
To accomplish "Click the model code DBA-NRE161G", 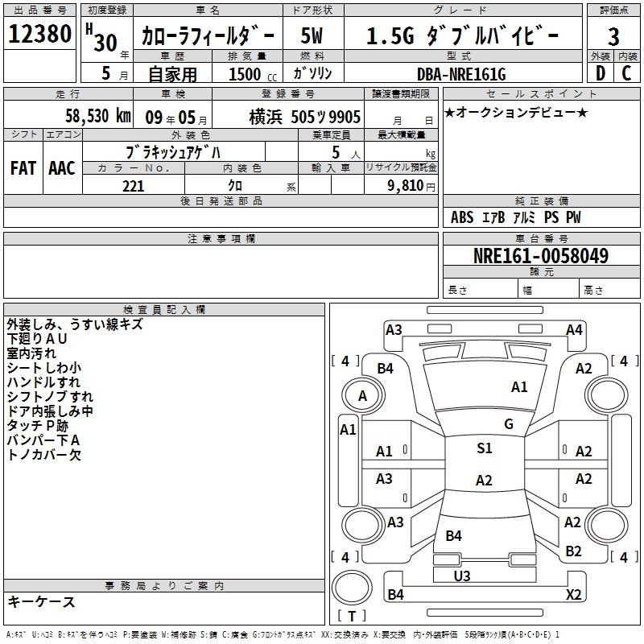I will tap(461, 74).
